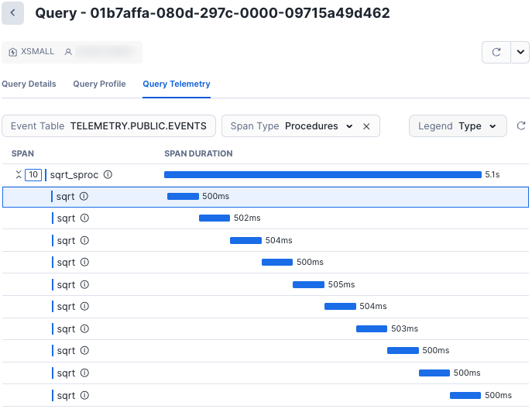Open info icon for sqrt 500ms highlighted row
This screenshot has width=532, height=409.
coord(84,196)
